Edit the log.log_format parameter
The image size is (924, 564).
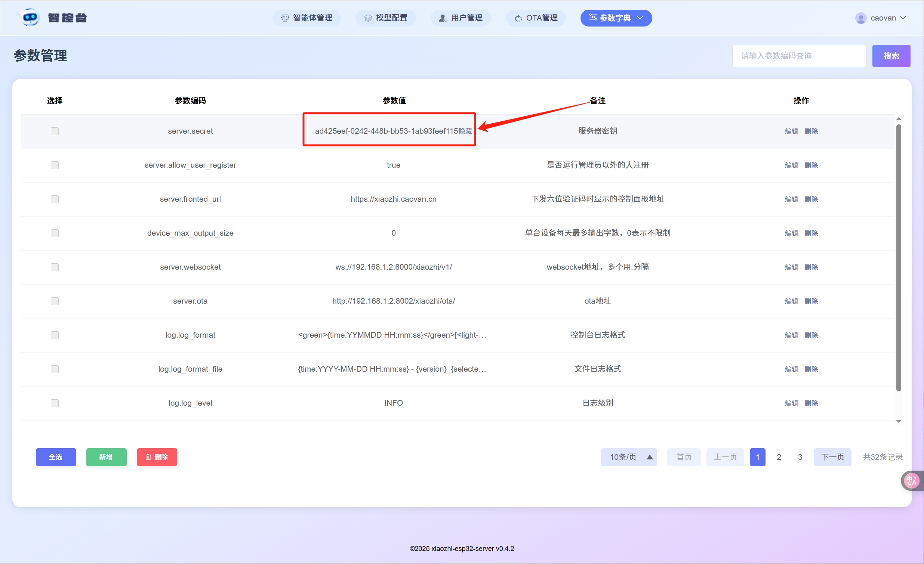pyautogui.click(x=791, y=335)
